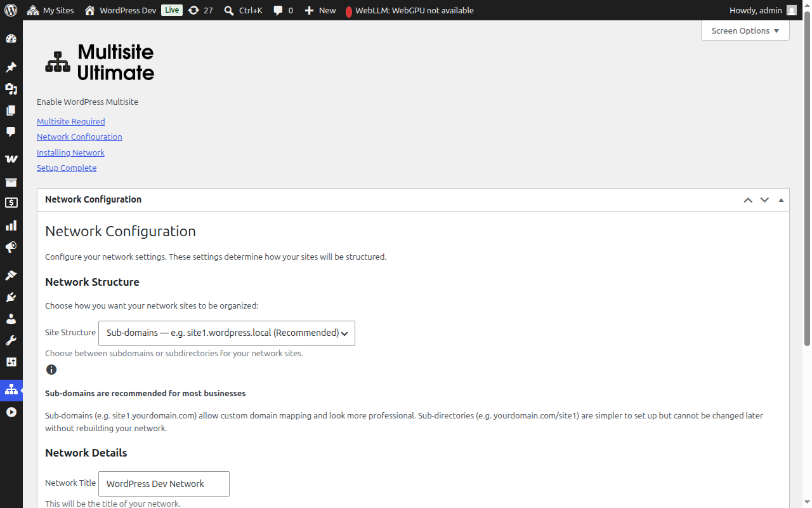
Task: Open the Dashboard from the sidebar
Action: tap(11, 39)
